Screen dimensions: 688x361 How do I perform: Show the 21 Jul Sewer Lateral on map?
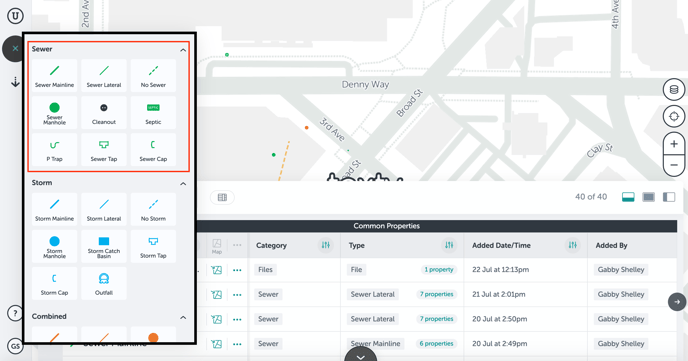coord(217,294)
